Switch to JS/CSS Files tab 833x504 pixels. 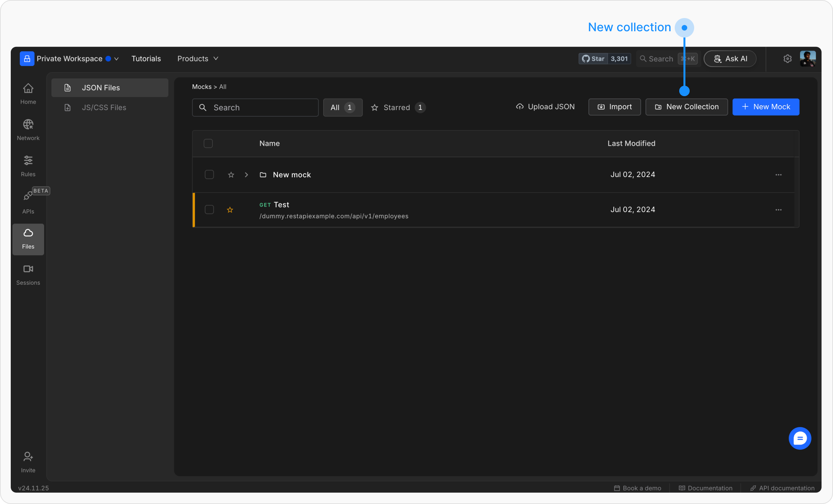coord(103,108)
